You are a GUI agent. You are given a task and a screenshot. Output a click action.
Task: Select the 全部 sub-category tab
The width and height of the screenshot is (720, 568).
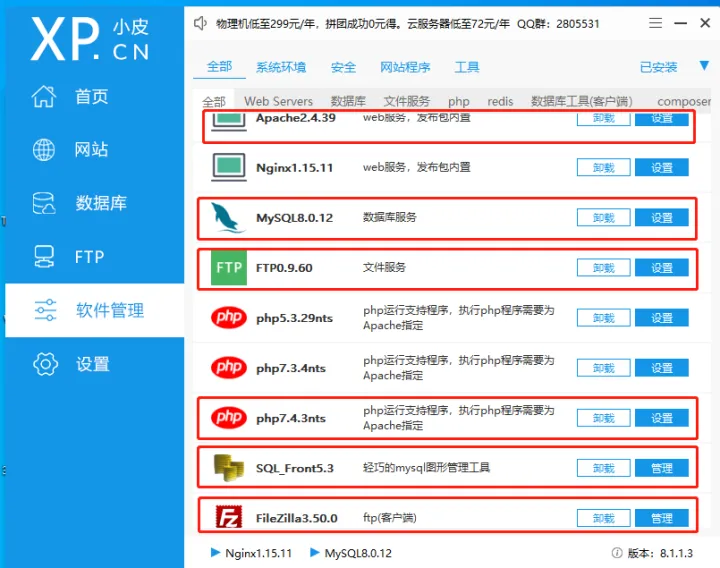(x=214, y=101)
